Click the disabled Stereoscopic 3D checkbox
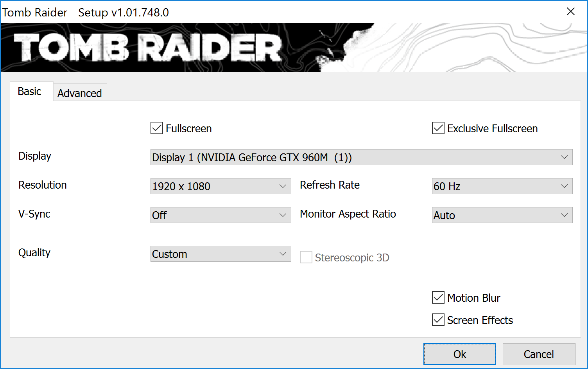The image size is (588, 369). (306, 257)
